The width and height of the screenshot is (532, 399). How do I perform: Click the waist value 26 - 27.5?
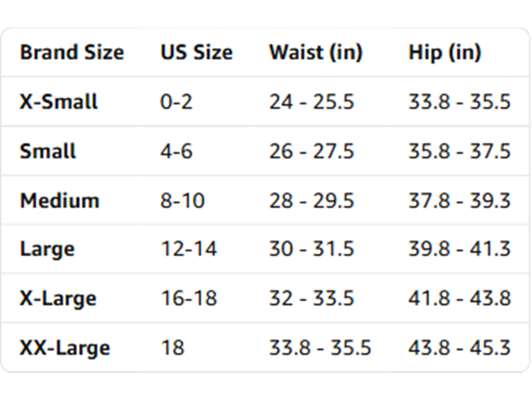[x=311, y=151]
